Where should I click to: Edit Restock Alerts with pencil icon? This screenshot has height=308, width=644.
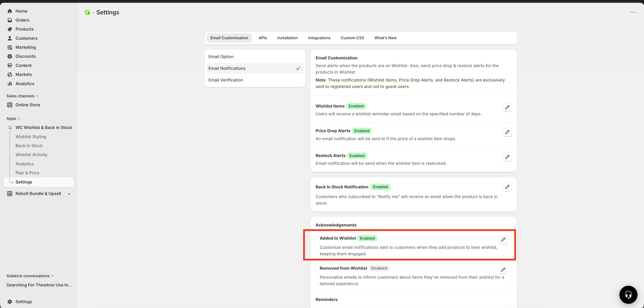pos(507,157)
